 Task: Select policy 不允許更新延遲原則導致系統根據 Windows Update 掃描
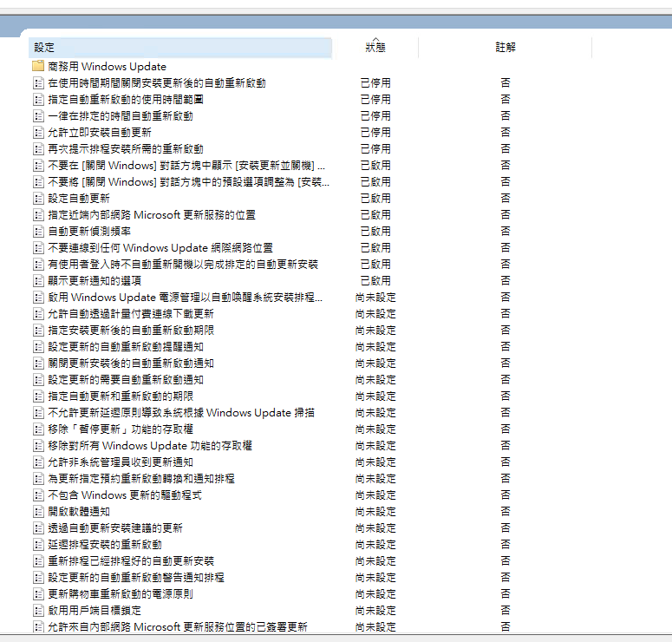pyautogui.click(x=181, y=413)
